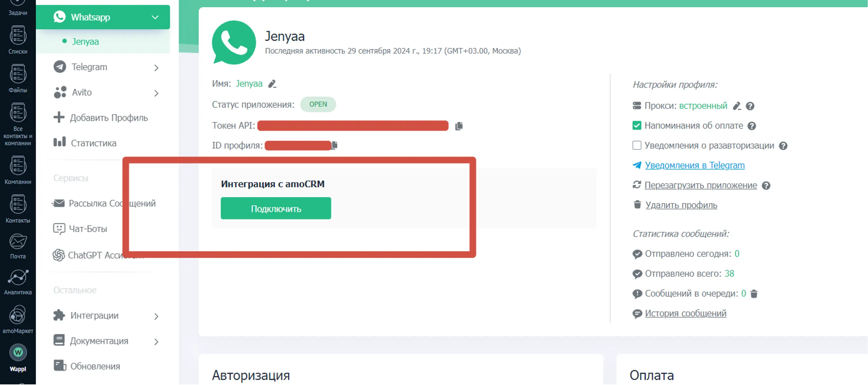
Task: Clear message queue with trash icon
Action: coord(754,294)
